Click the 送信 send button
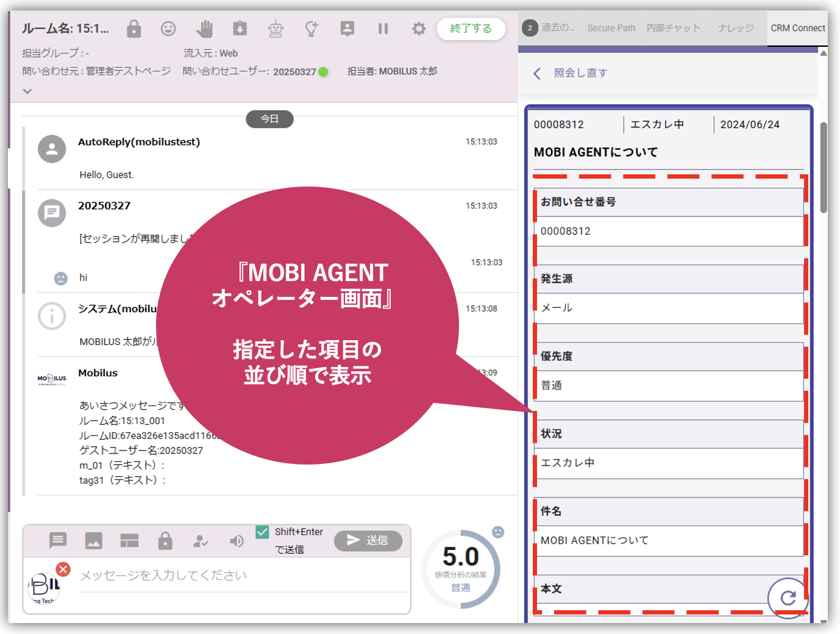Screen dimensions: 840x634 coord(368,540)
